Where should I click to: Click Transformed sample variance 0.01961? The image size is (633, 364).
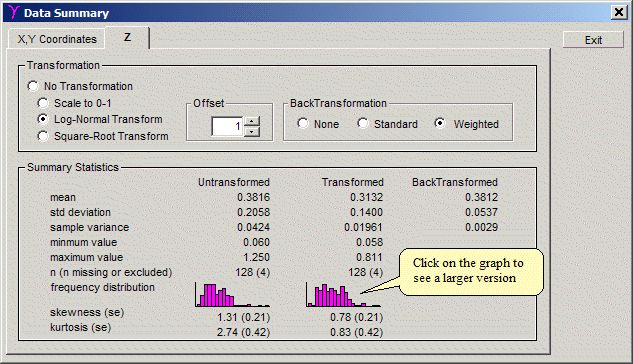[363, 227]
